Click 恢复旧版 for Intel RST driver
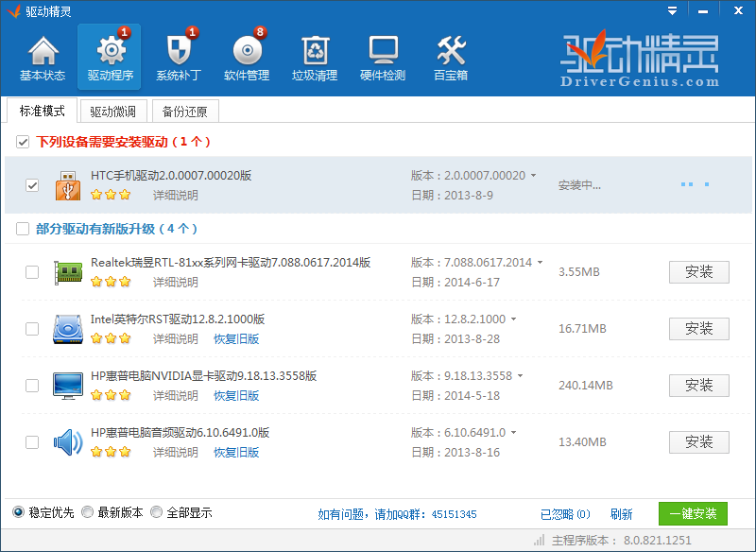The height and width of the screenshot is (552, 756). pyautogui.click(x=236, y=339)
